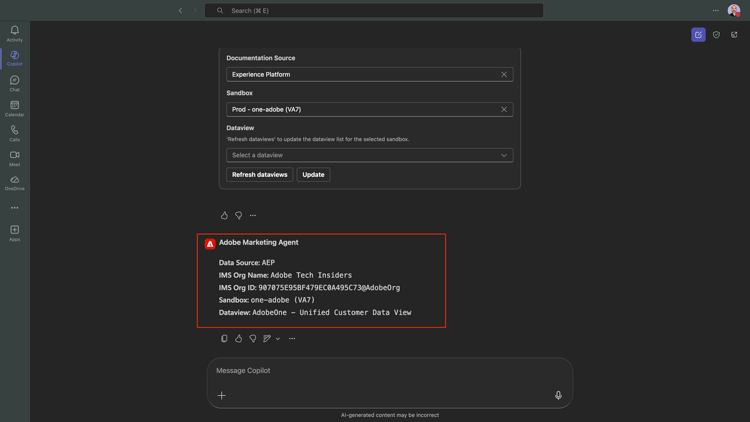The height and width of the screenshot is (422, 750).
Task: Open OneDrive in the sidebar
Action: [15, 183]
